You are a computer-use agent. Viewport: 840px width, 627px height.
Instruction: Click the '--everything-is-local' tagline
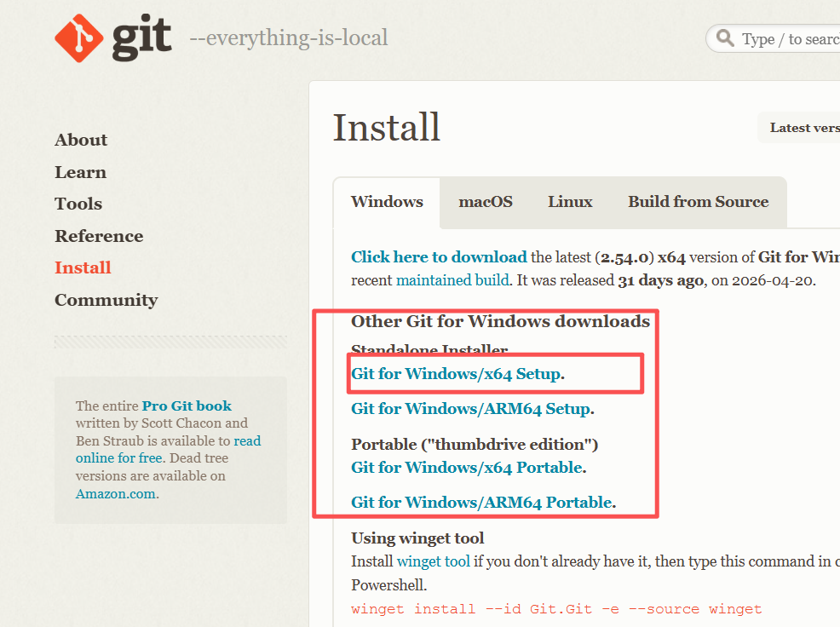(289, 38)
